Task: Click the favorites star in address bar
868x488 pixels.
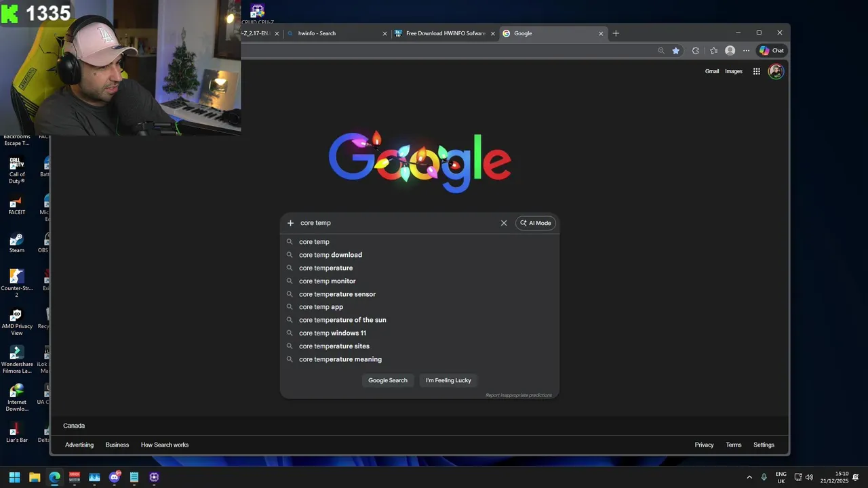Action: point(676,50)
